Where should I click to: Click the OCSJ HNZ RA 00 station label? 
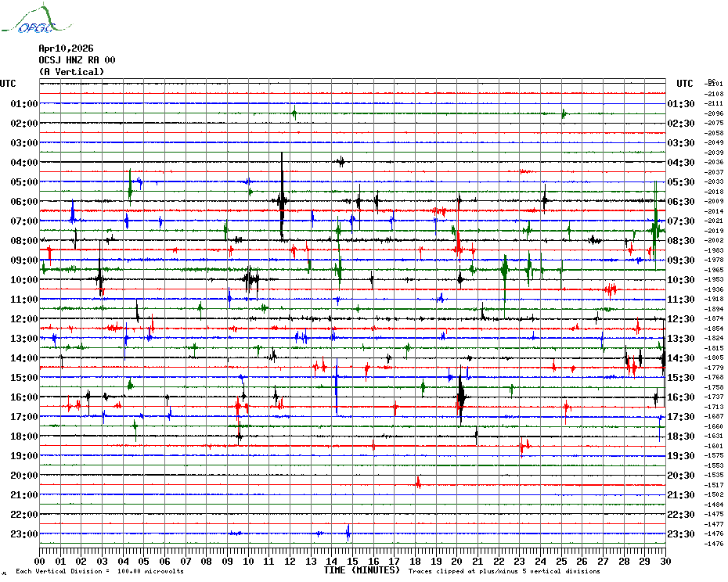77,60
